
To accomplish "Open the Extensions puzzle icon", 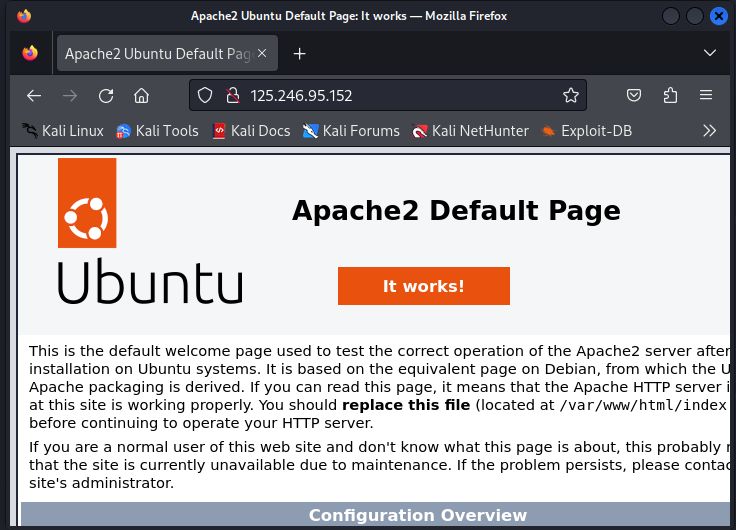I will [x=670, y=95].
